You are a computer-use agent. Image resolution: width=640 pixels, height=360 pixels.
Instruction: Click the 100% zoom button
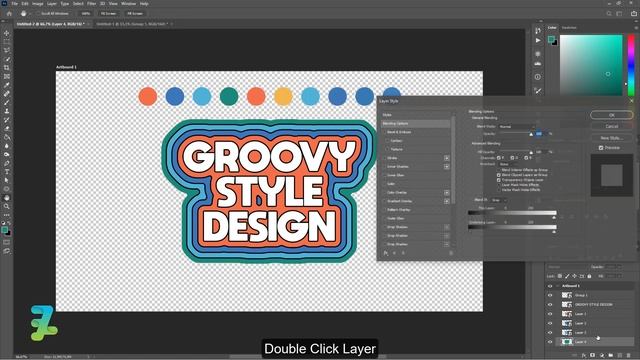click(86, 13)
